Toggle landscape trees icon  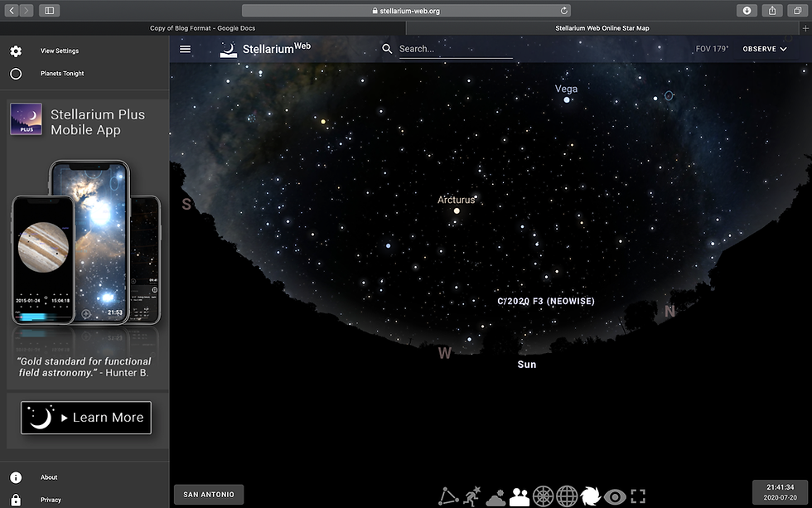tap(519, 496)
